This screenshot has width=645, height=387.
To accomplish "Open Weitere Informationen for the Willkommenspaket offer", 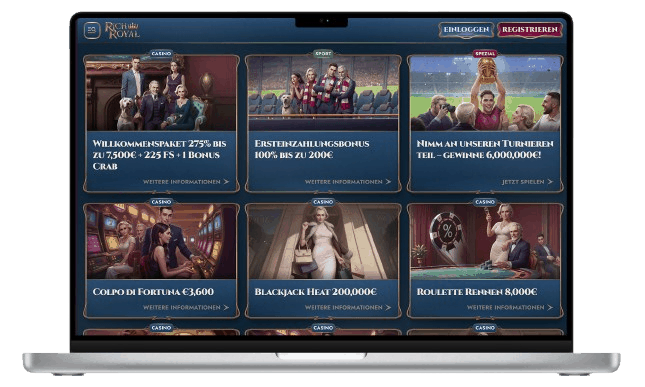I will coord(186,182).
